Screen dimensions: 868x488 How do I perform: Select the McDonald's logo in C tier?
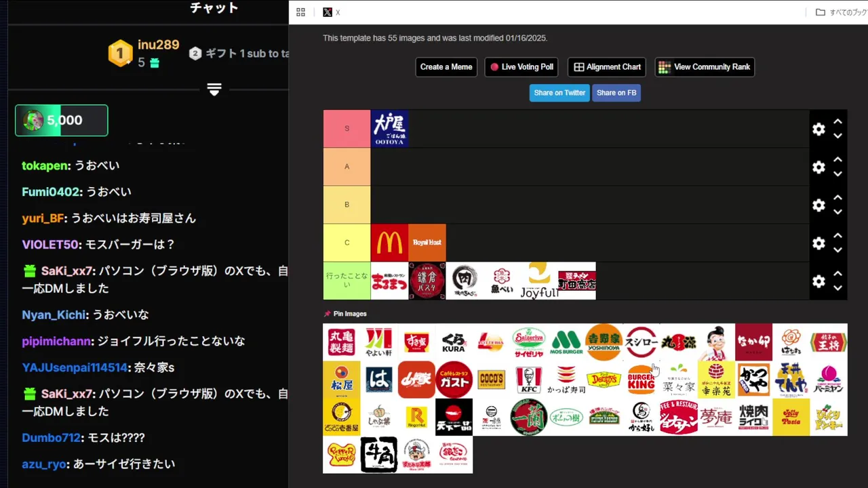point(389,243)
